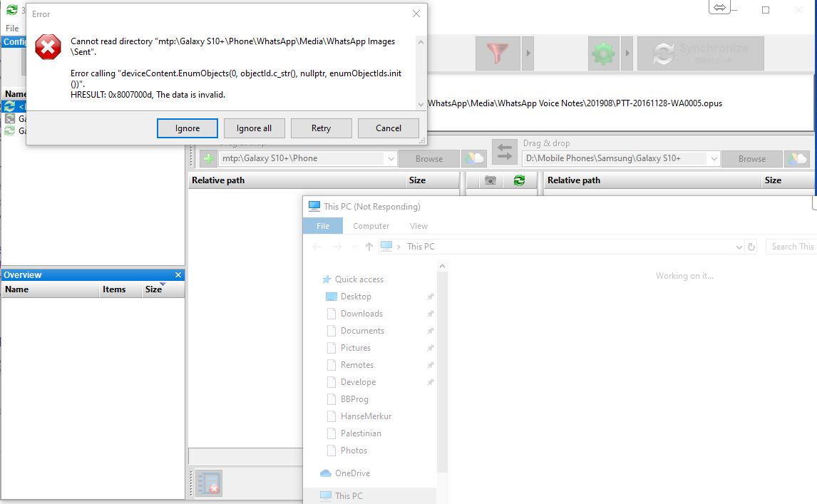Viewport: 817px width, 504px height.
Task: Click the Ignore button in Error dialog
Action: coord(187,128)
